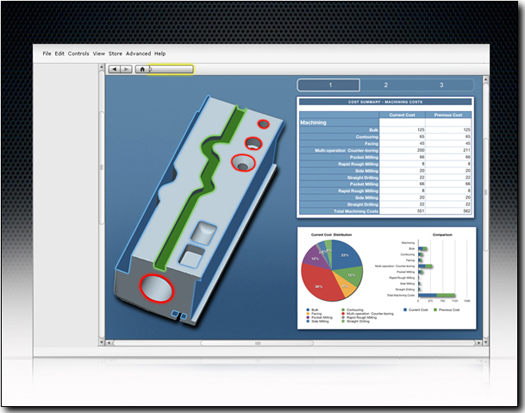Image resolution: width=525 pixels, height=413 pixels.
Task: Select tab 1
Action: (x=328, y=85)
